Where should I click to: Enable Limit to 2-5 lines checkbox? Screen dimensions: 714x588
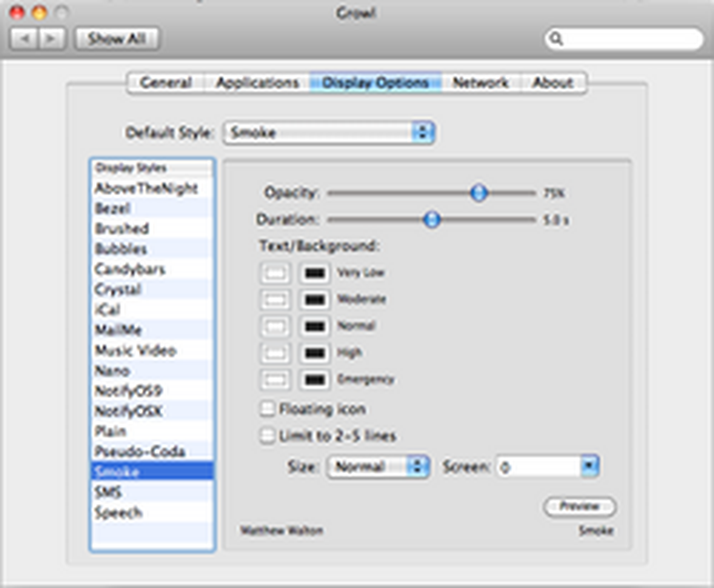click(267, 436)
